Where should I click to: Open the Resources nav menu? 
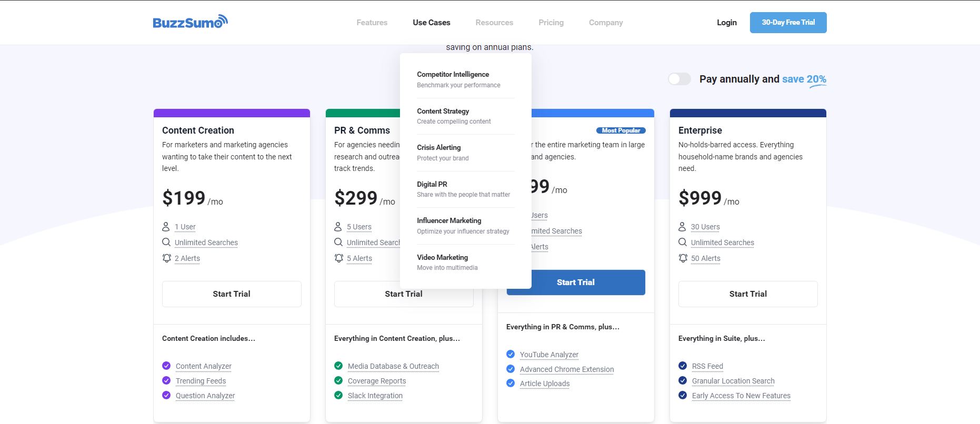tap(494, 23)
